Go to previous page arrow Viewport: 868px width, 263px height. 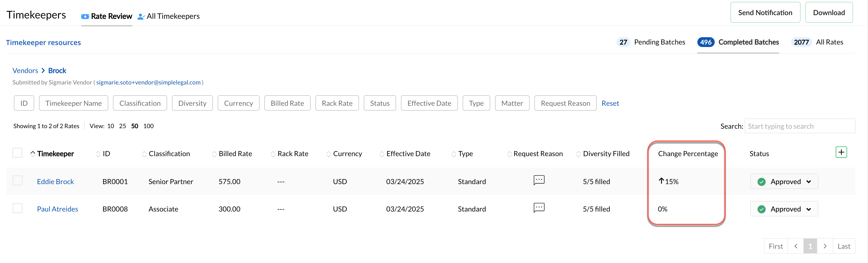tap(796, 246)
